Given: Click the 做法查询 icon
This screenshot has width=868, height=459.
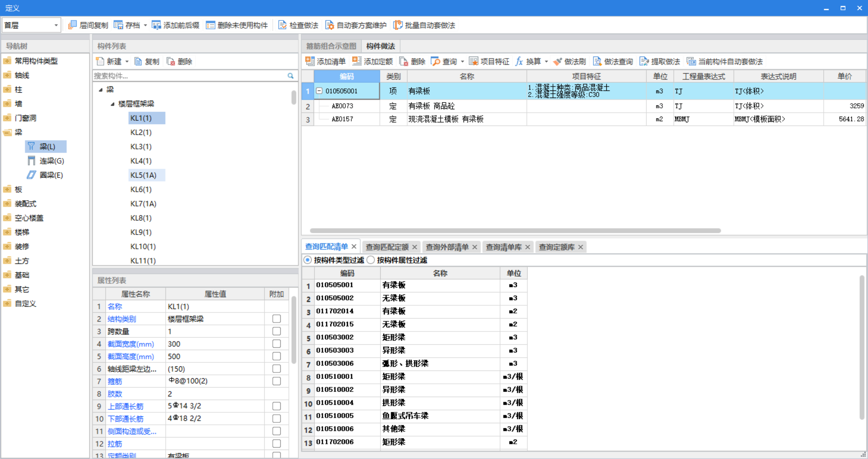Looking at the screenshot, I should 597,61.
